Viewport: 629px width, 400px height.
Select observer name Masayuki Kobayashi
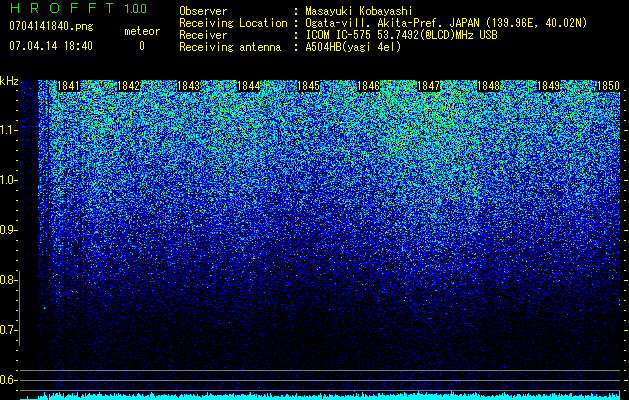tap(359, 11)
